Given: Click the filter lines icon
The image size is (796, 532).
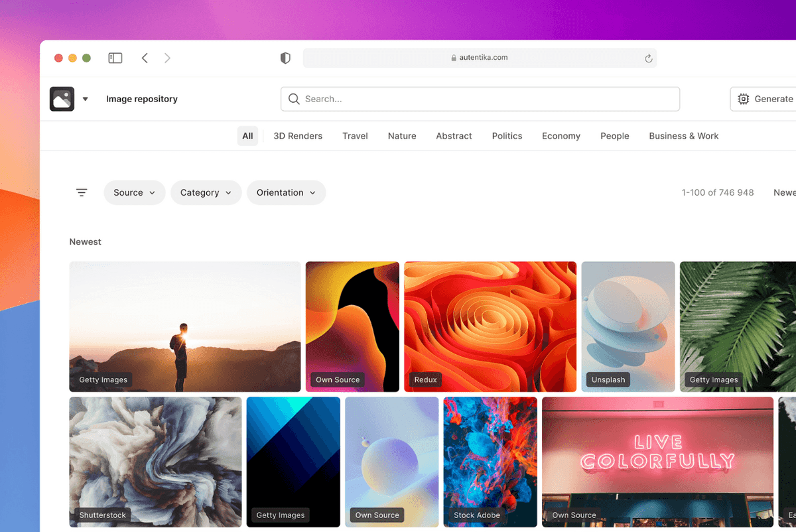Looking at the screenshot, I should 82,192.
